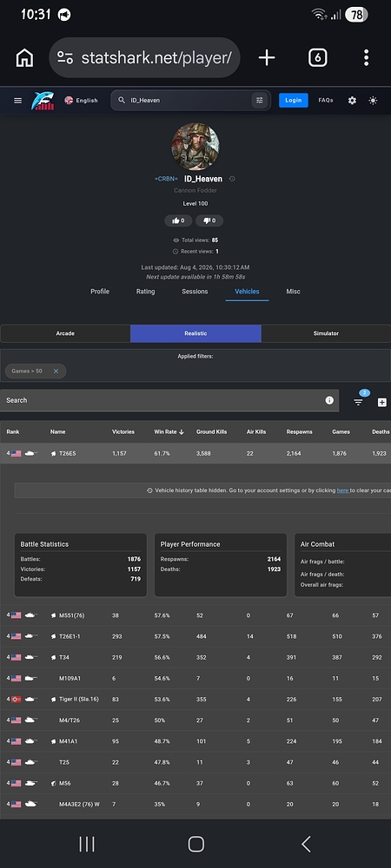Click the Login button
391x868 pixels.
coord(294,100)
